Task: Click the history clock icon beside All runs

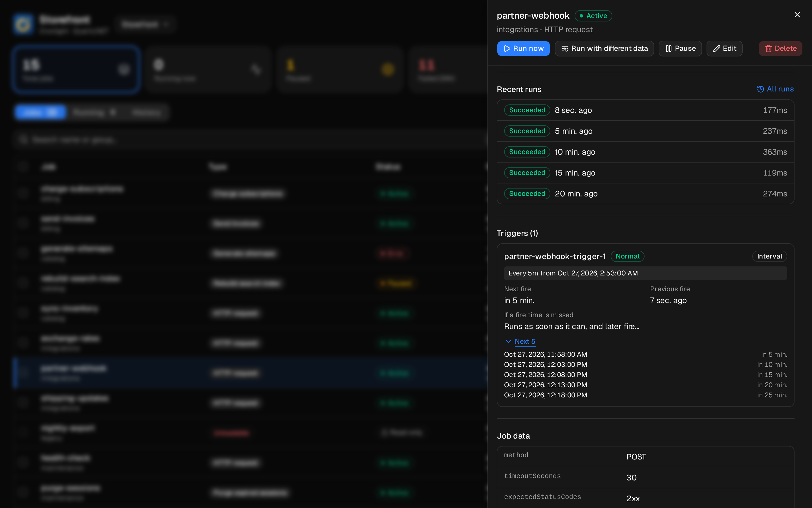Action: [x=760, y=89]
